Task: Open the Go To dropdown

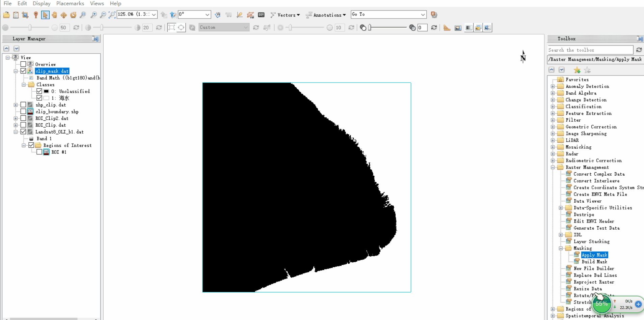Action: (423, 14)
